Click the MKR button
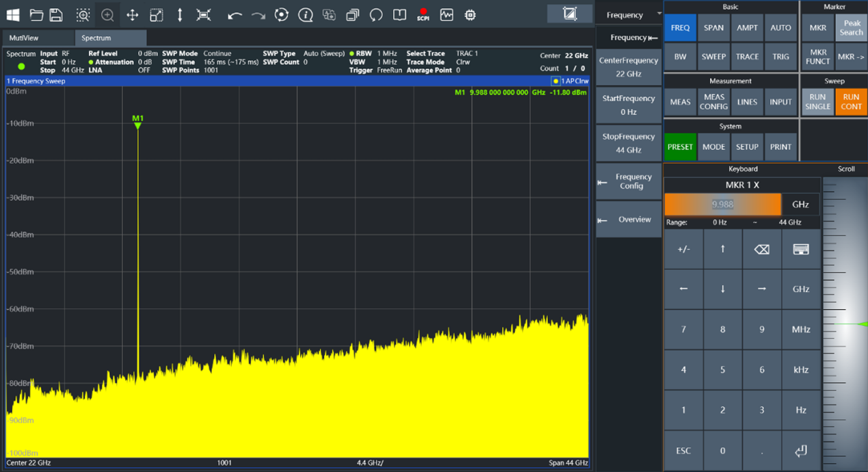868x472 pixels. (817, 28)
